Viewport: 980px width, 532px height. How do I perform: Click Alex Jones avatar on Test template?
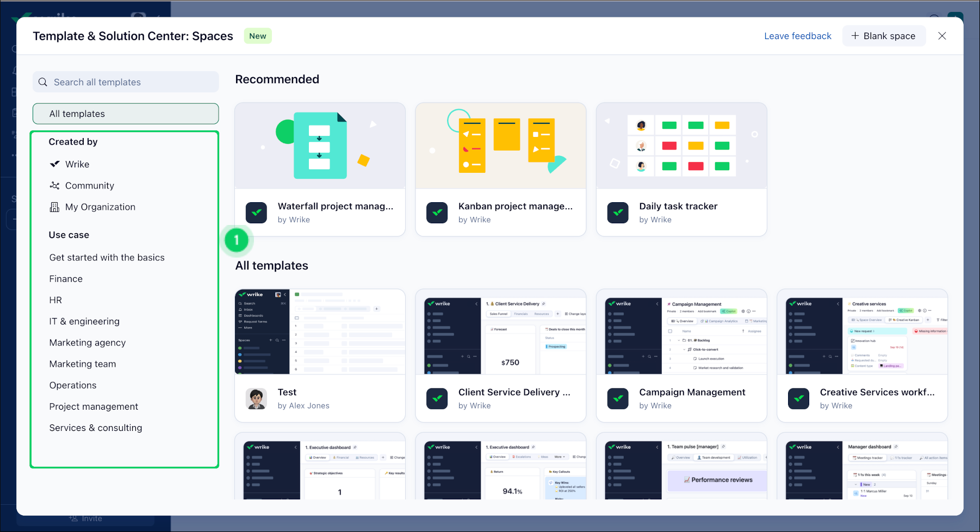(256, 399)
